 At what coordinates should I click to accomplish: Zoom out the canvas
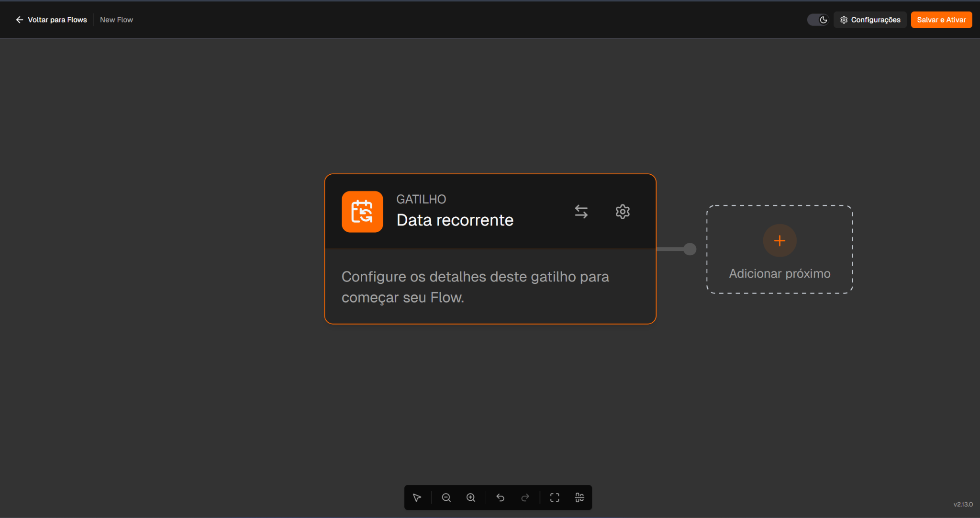pos(446,498)
